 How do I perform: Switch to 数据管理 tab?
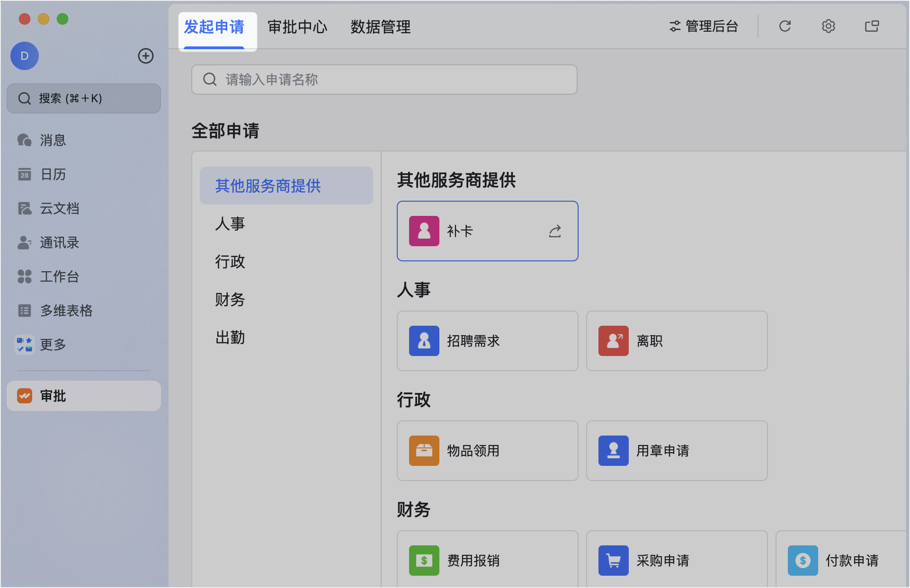pos(380,27)
